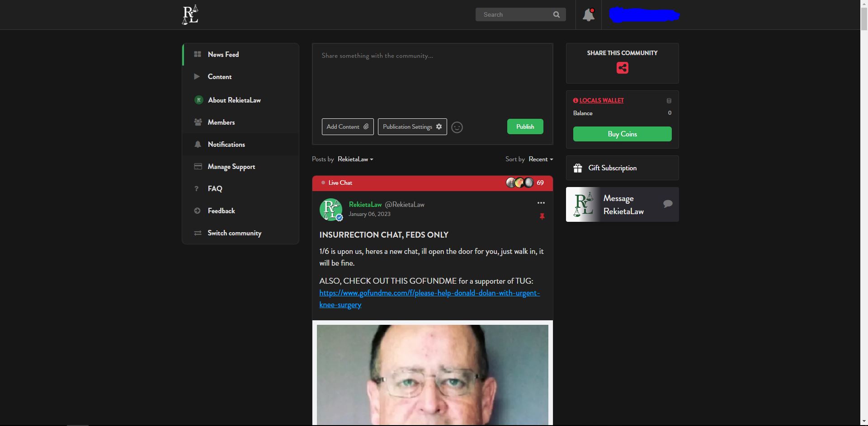Click the coins icon in Locals Wallet

tap(669, 101)
